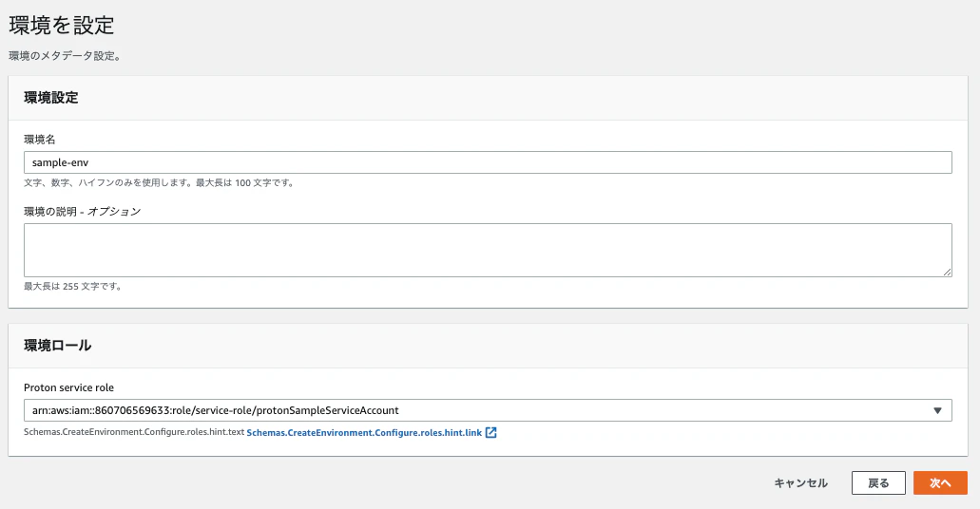This screenshot has height=509, width=980.
Task: Click the Schemas.CreateEnvironment.Configure.roles.hint.text plain text
Action: [x=134, y=432]
